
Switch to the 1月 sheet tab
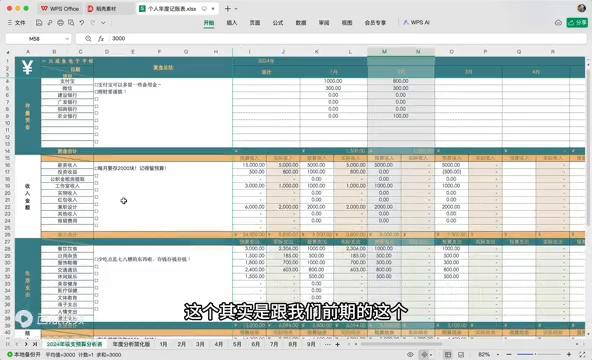pyautogui.click(x=163, y=344)
